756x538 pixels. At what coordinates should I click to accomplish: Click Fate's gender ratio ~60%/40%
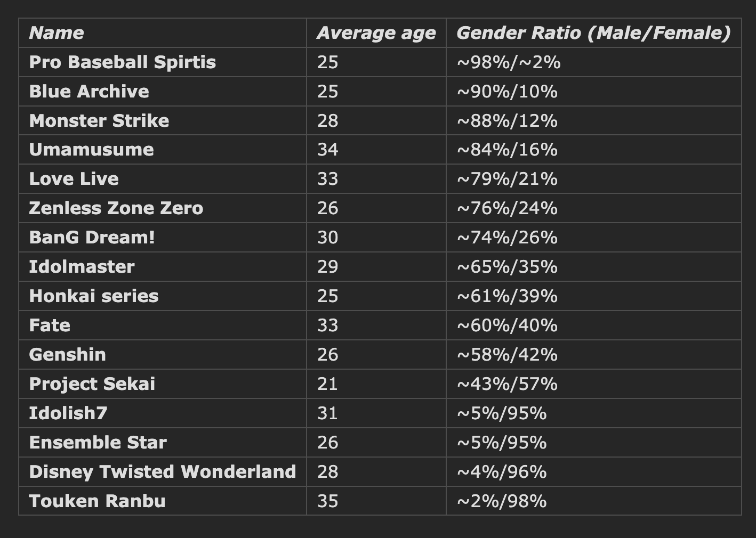point(507,325)
